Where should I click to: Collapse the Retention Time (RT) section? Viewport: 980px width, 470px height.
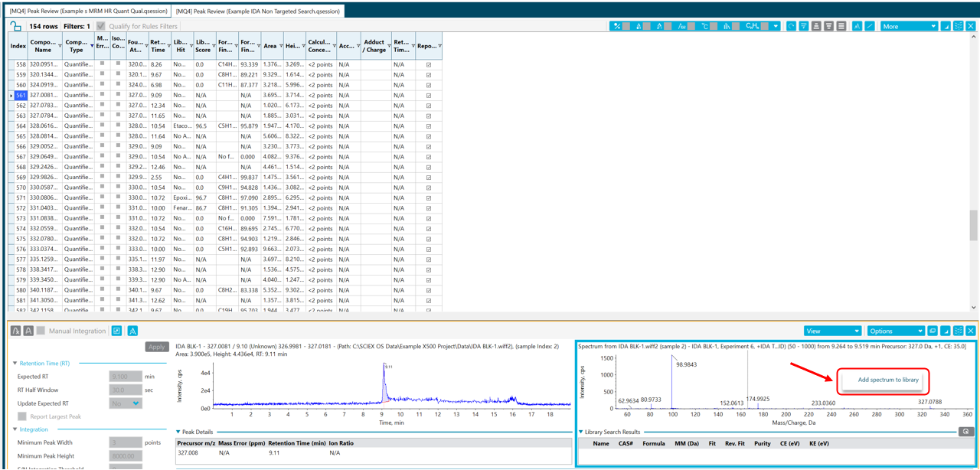[x=15, y=364]
